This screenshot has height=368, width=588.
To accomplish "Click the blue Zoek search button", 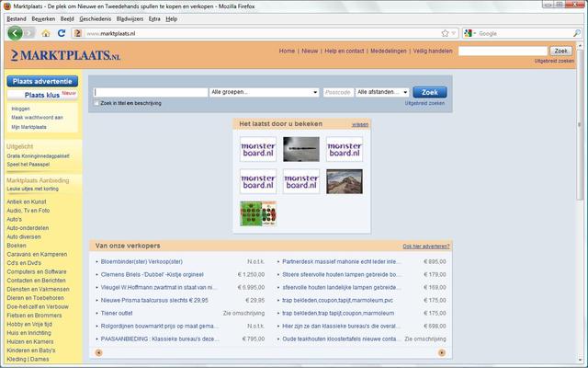I will (430, 92).
